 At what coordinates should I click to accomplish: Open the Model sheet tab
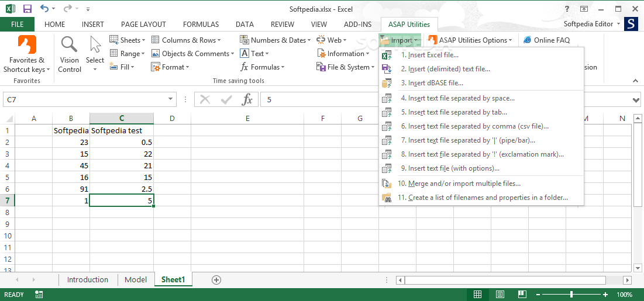point(136,279)
